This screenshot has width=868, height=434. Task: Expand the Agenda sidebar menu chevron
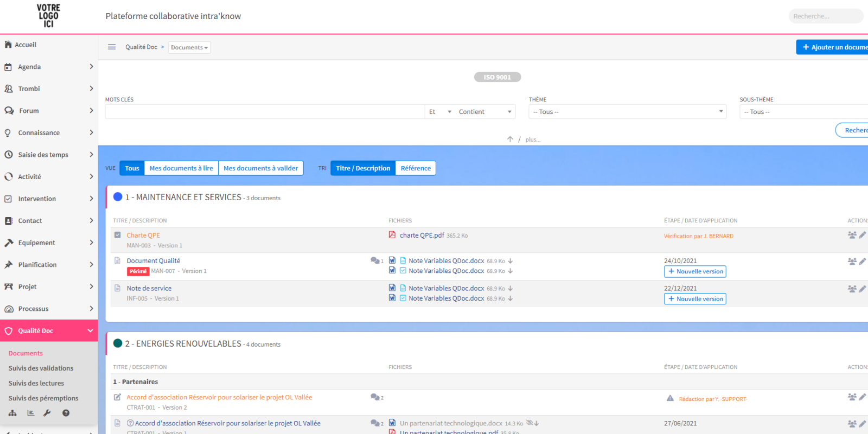click(x=91, y=67)
